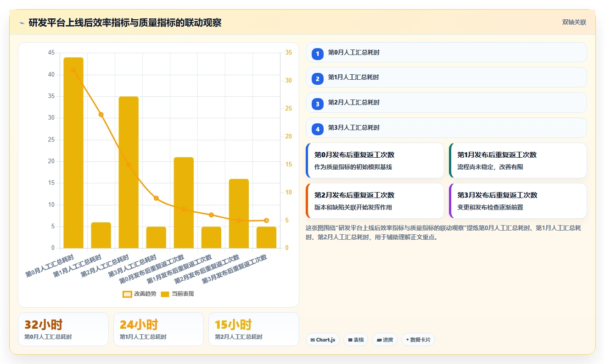The width and height of the screenshot is (605, 364).
Task: Click the chart bar for 第2月发布后重复返工次数
Action: coord(239,214)
